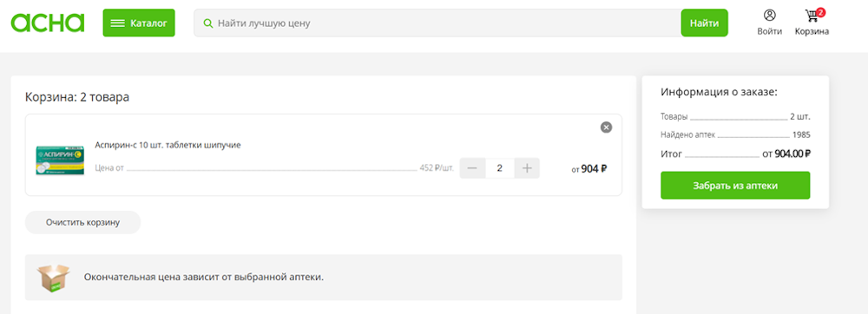Click the Итог от 904.00 ₽ total

(x=736, y=154)
